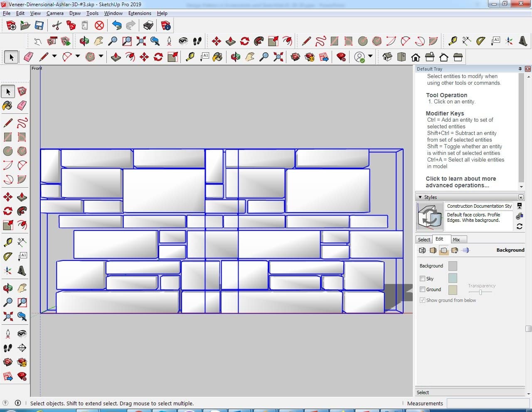Switch to Iso view house icon
Viewport: 532px width, 412px height.
(x=387, y=57)
